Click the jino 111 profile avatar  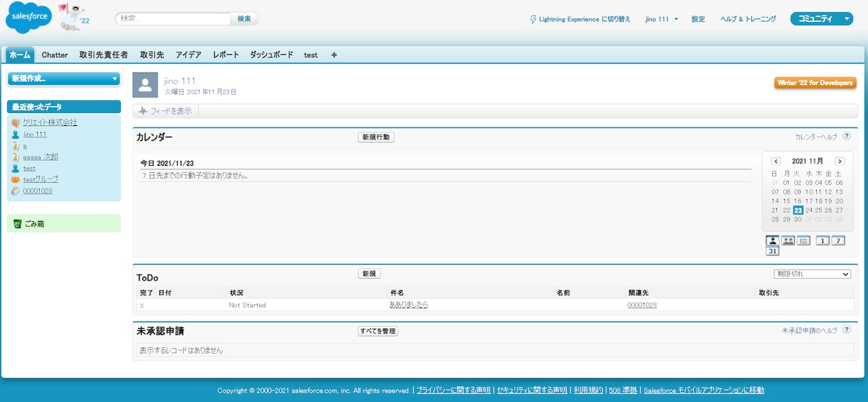pyautogui.click(x=145, y=85)
